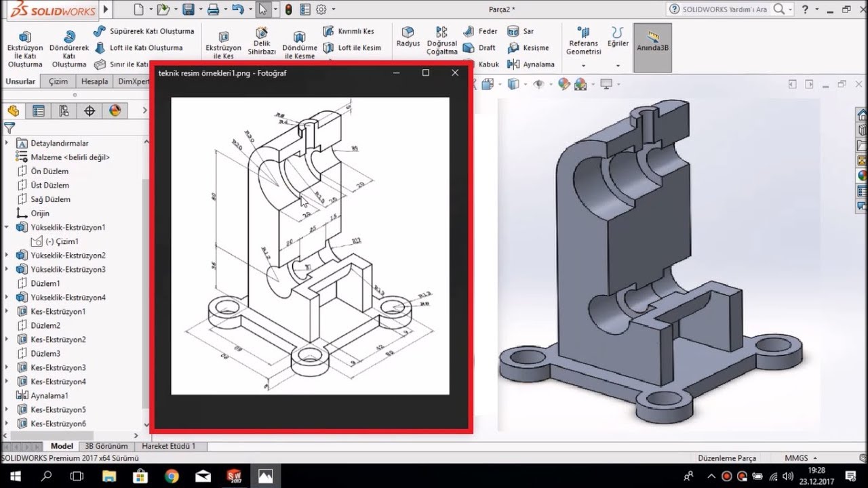Open the 3B Görünüm bottom tab
This screenshot has width=868, height=488.
click(x=106, y=446)
